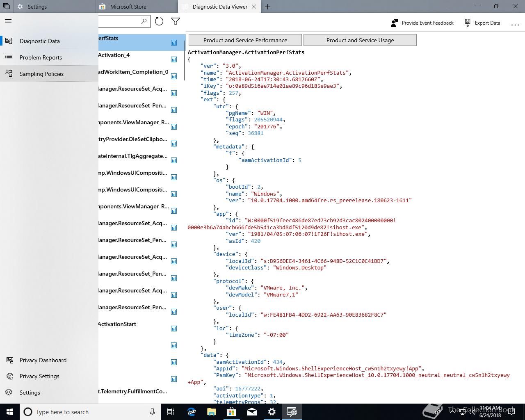This screenshot has width=525, height=420.
Task: Select the tryProvider.OleSetClipbo event
Action: (142, 143)
